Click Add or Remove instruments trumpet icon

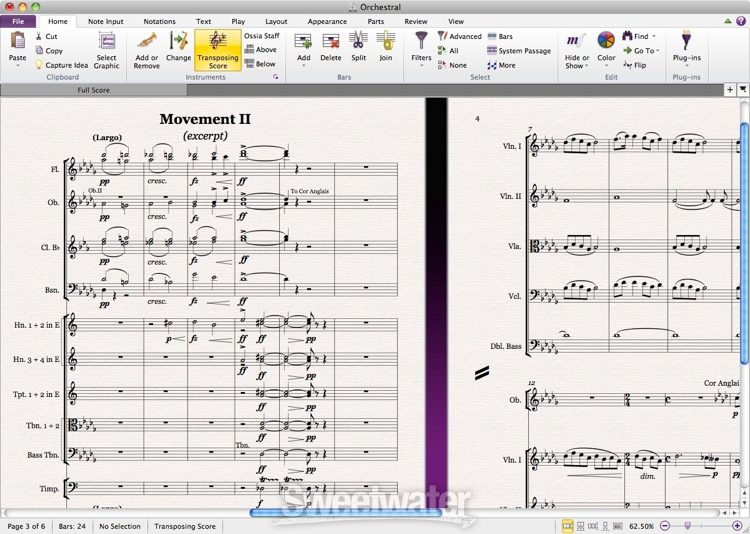tap(147, 41)
